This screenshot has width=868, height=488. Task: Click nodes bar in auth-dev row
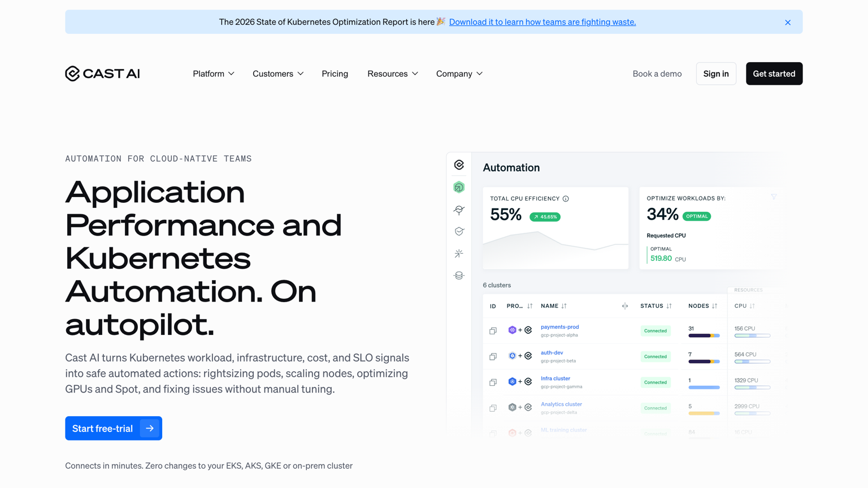[x=704, y=361]
